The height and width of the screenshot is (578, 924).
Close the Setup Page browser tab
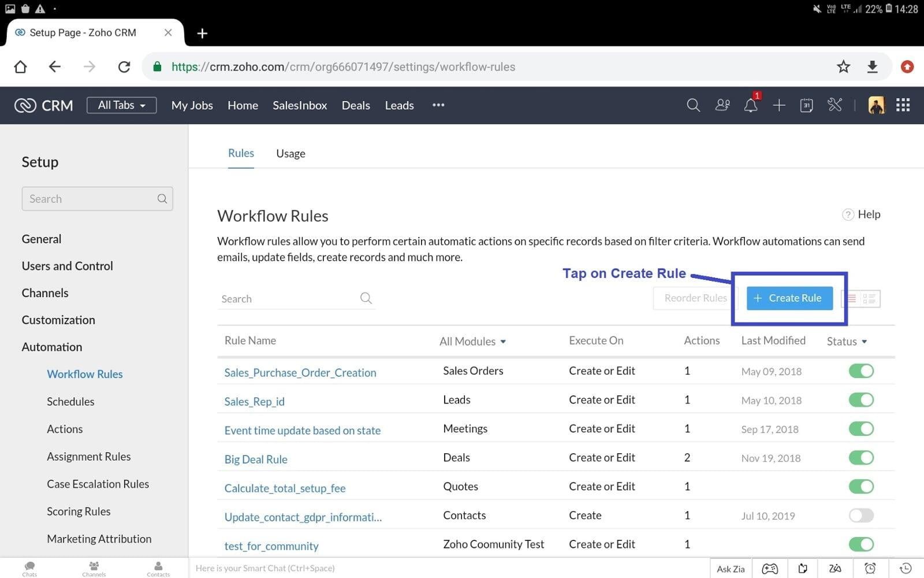tap(168, 32)
